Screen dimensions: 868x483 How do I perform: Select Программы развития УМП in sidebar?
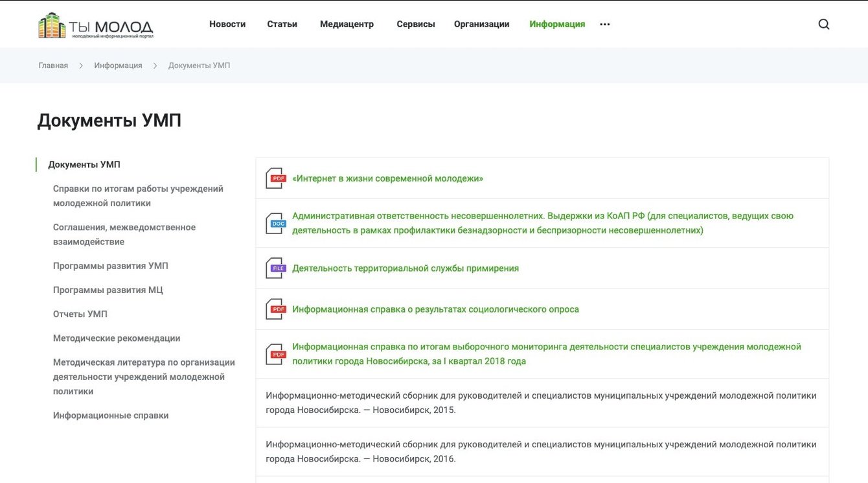coord(111,266)
